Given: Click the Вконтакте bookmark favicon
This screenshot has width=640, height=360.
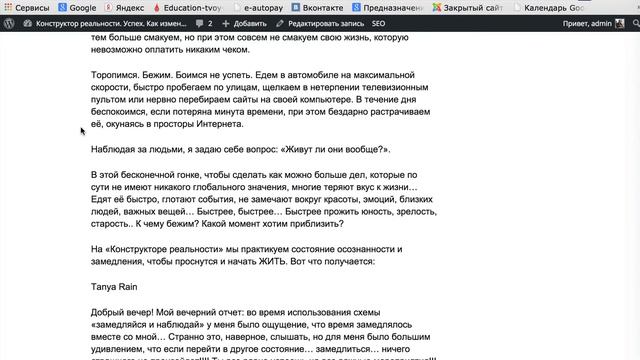Looking at the screenshot, I should click(296, 7).
